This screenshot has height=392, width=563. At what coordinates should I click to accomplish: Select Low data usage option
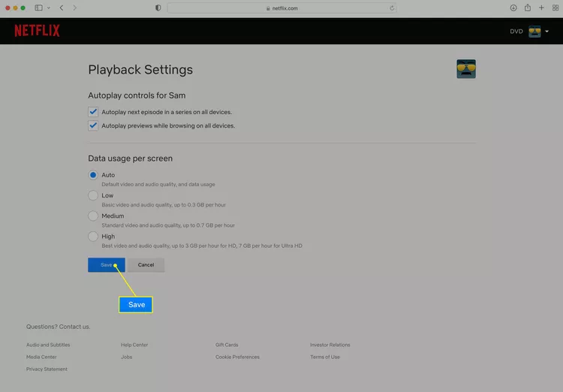93,195
